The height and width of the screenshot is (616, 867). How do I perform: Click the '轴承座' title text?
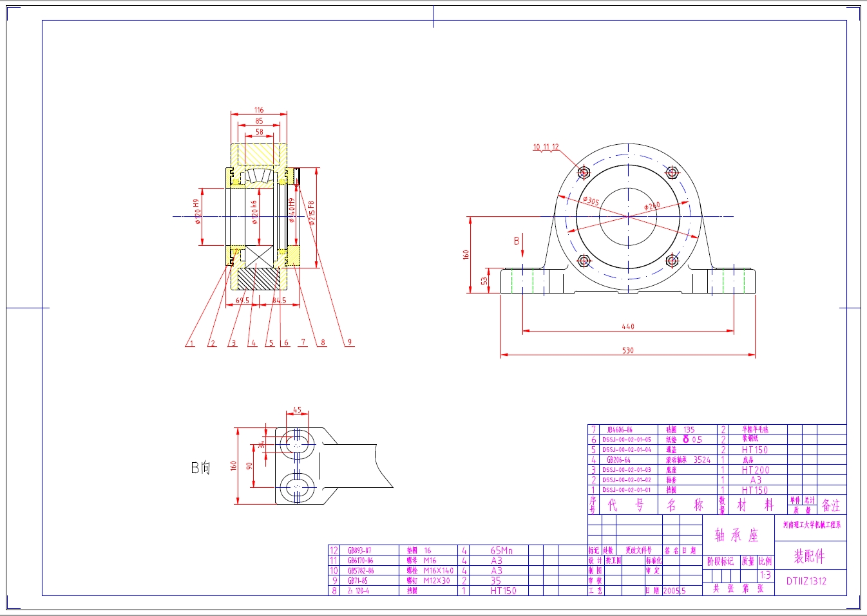[736, 535]
